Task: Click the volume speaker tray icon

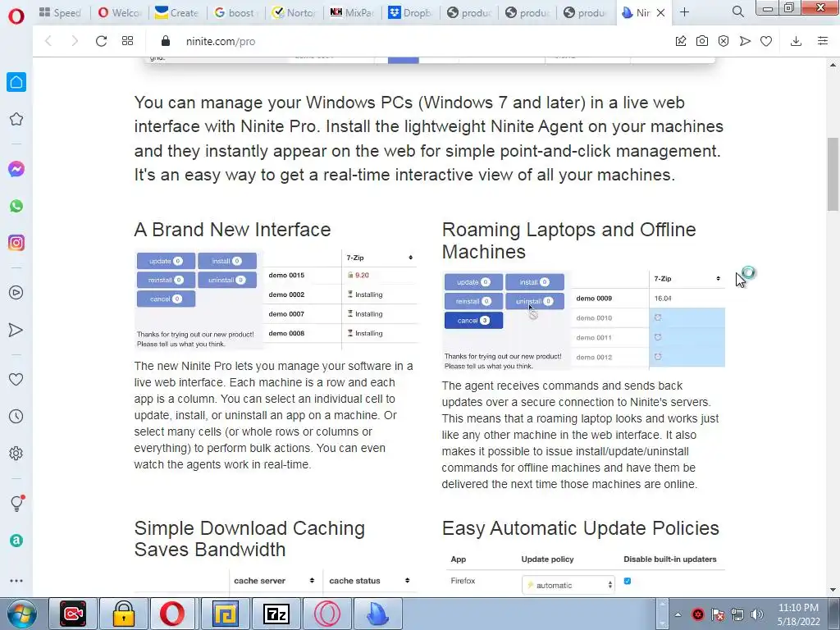Action: click(757, 614)
